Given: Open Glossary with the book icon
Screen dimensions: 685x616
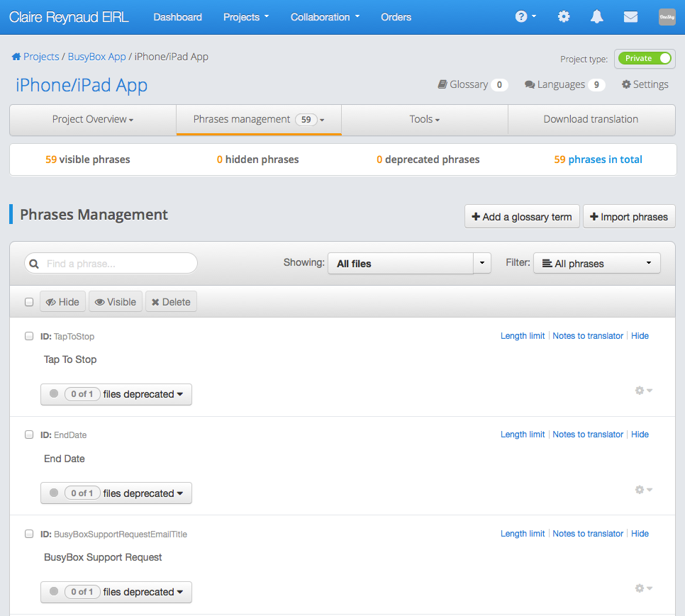Looking at the screenshot, I should (473, 84).
